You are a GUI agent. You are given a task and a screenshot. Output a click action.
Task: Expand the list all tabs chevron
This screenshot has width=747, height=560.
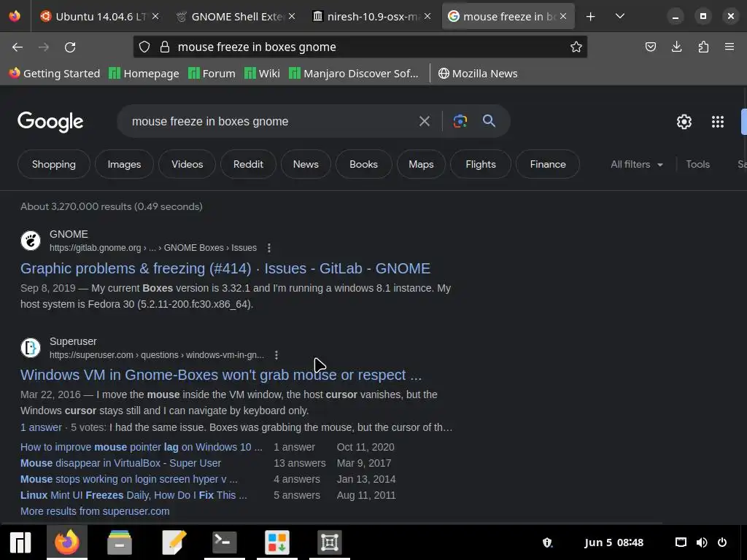(620, 16)
